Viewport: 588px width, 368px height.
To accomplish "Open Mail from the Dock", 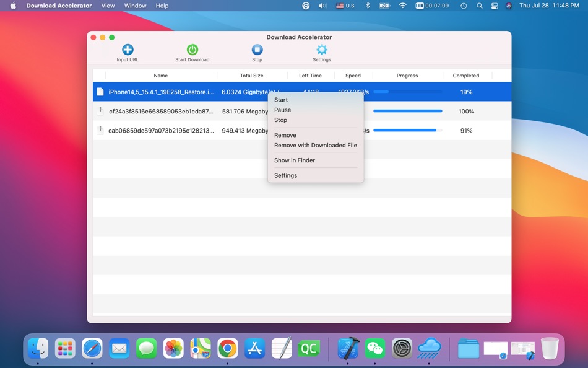I will coord(119,348).
